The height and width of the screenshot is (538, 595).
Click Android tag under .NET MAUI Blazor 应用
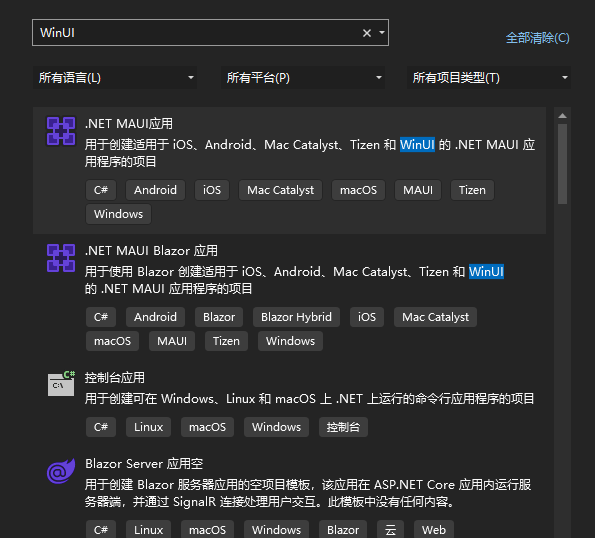tap(155, 317)
